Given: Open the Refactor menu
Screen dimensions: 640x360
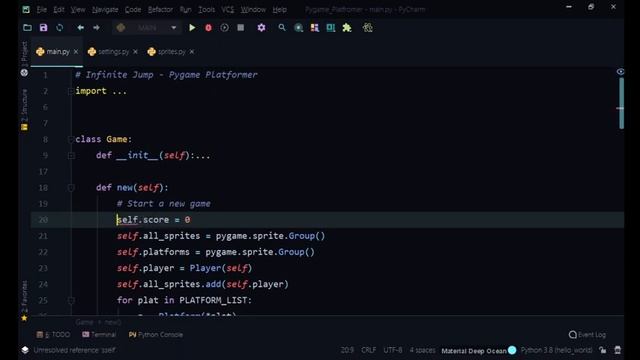Looking at the screenshot, I should [x=160, y=9].
